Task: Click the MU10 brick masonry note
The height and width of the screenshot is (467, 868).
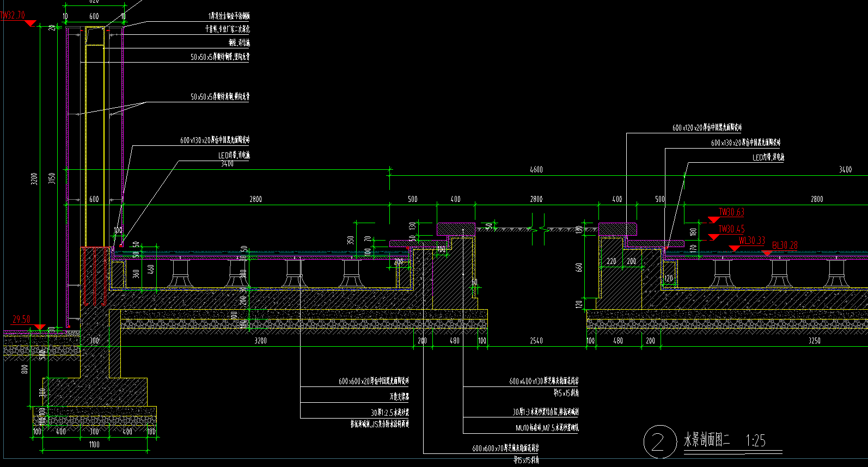Action: click(547, 428)
